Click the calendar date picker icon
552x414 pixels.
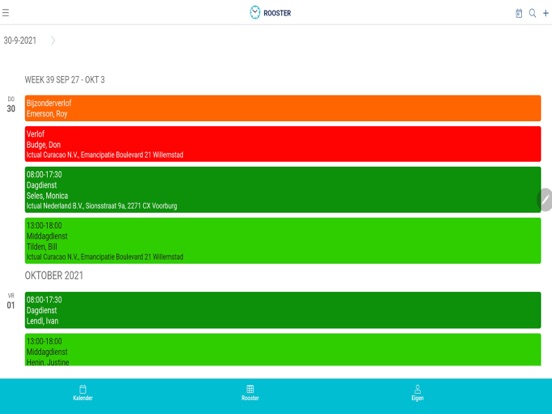click(x=519, y=13)
